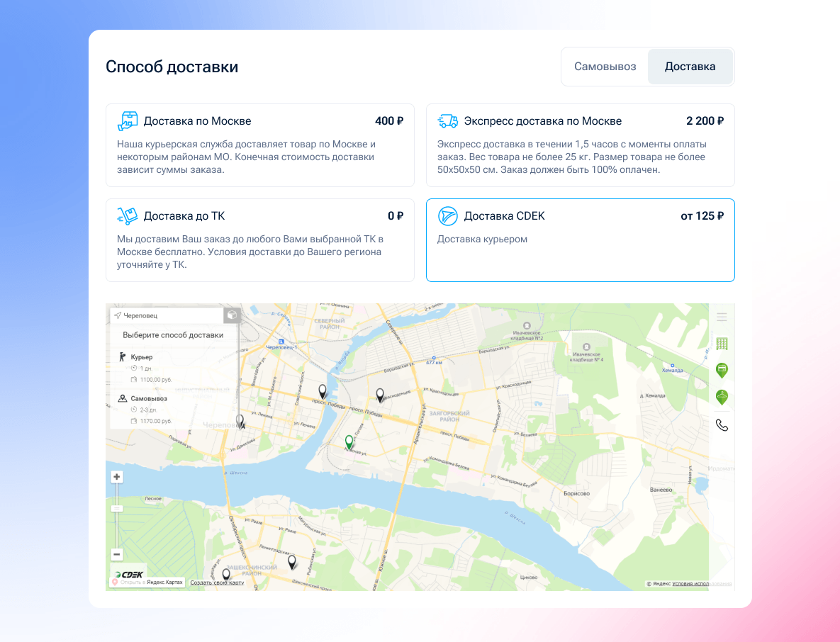Select the Доставка CDEK option card
The width and height of the screenshot is (840, 642).
[x=580, y=240]
